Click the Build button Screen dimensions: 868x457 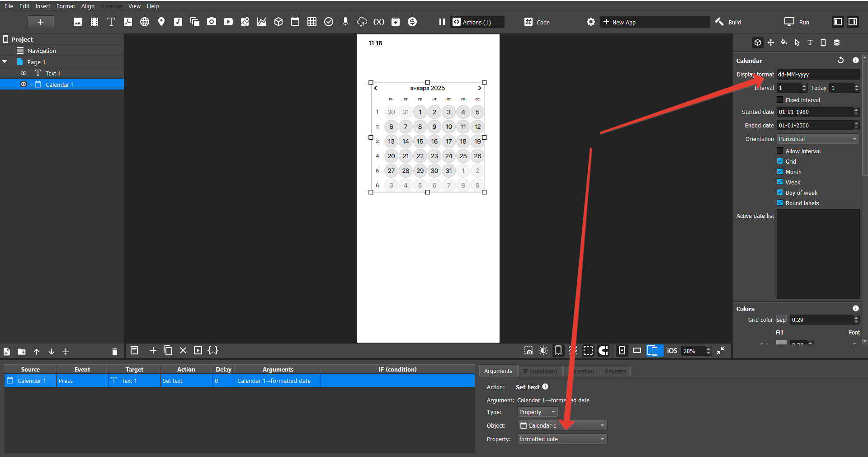(x=728, y=22)
